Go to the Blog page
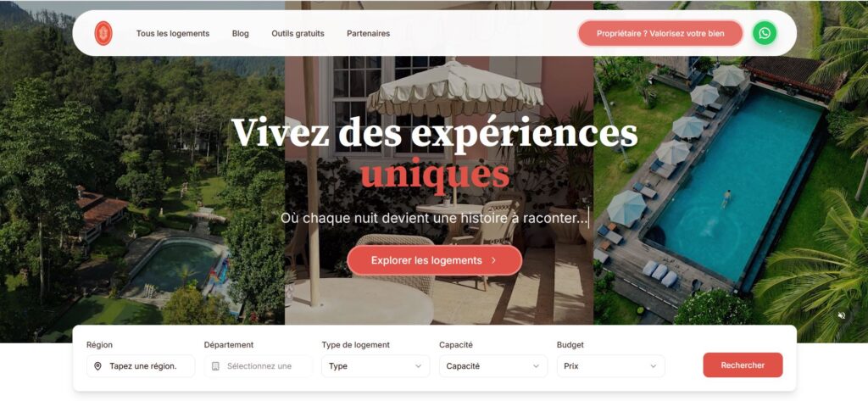 [240, 33]
